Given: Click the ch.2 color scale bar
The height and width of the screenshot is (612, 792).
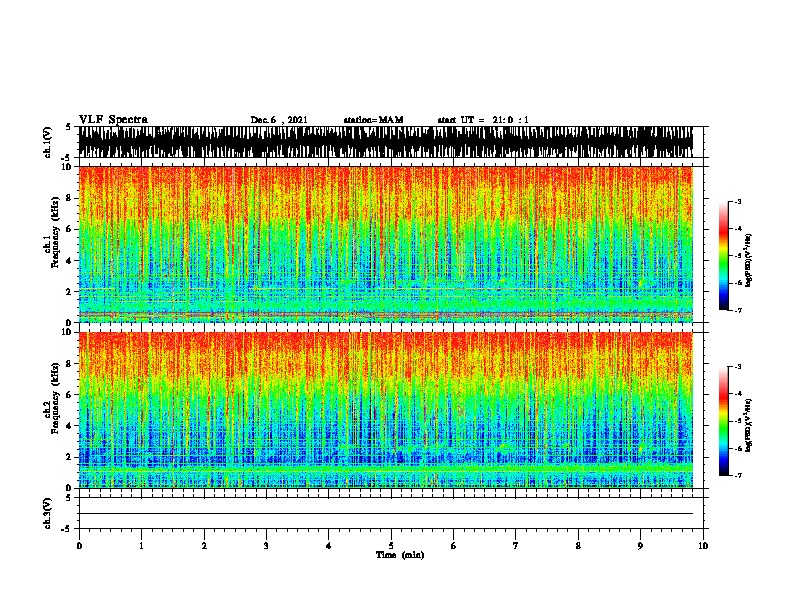Looking at the screenshot, I should coord(723,421).
